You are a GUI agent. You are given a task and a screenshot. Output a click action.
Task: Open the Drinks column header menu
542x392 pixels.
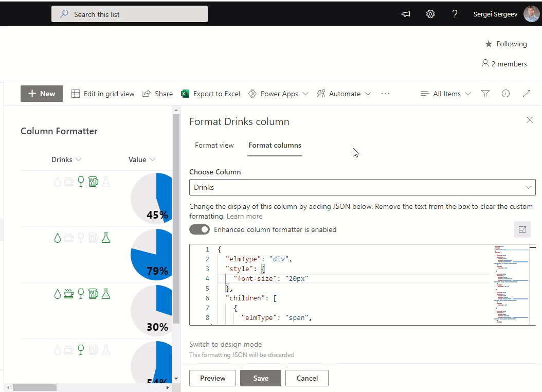tap(66, 159)
